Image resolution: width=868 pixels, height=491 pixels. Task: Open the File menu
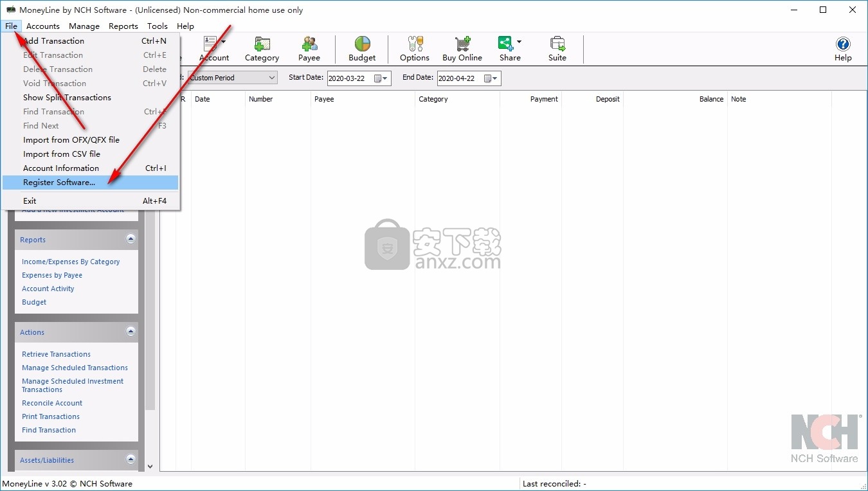pos(11,26)
